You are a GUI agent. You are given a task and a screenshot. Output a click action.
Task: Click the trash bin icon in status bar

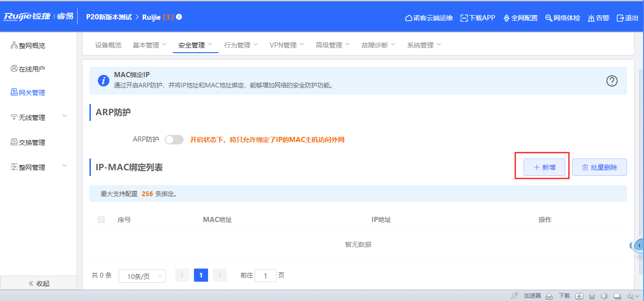(x=592, y=296)
